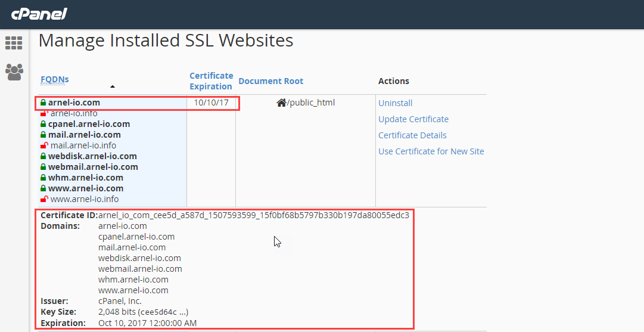Click the sort arrow under FQDNs
The width and height of the screenshot is (644, 332).
pyautogui.click(x=112, y=87)
